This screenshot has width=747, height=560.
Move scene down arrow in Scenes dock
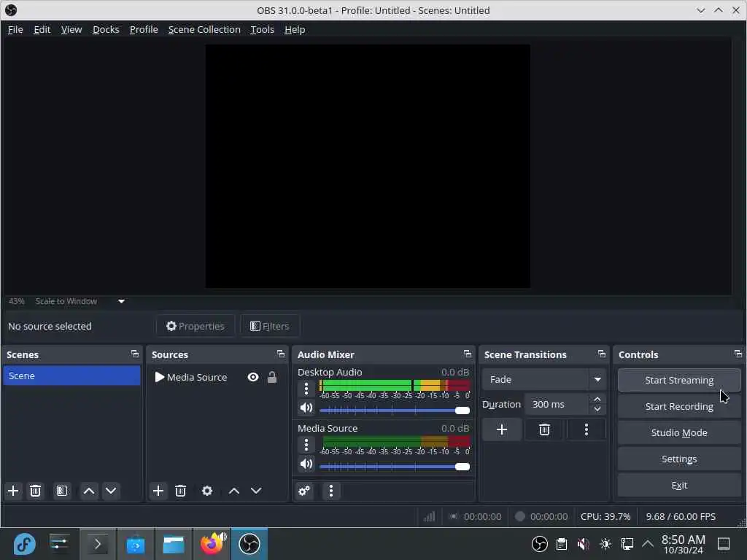111,491
